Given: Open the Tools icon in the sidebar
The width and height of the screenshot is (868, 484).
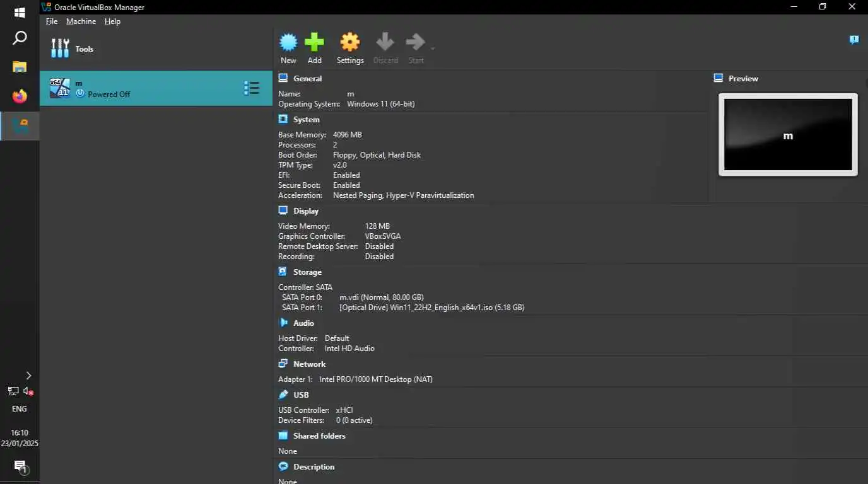Looking at the screenshot, I should point(60,49).
